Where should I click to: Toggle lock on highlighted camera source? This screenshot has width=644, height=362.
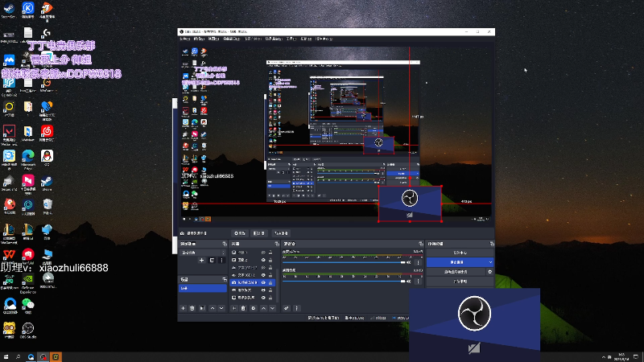tap(270, 282)
